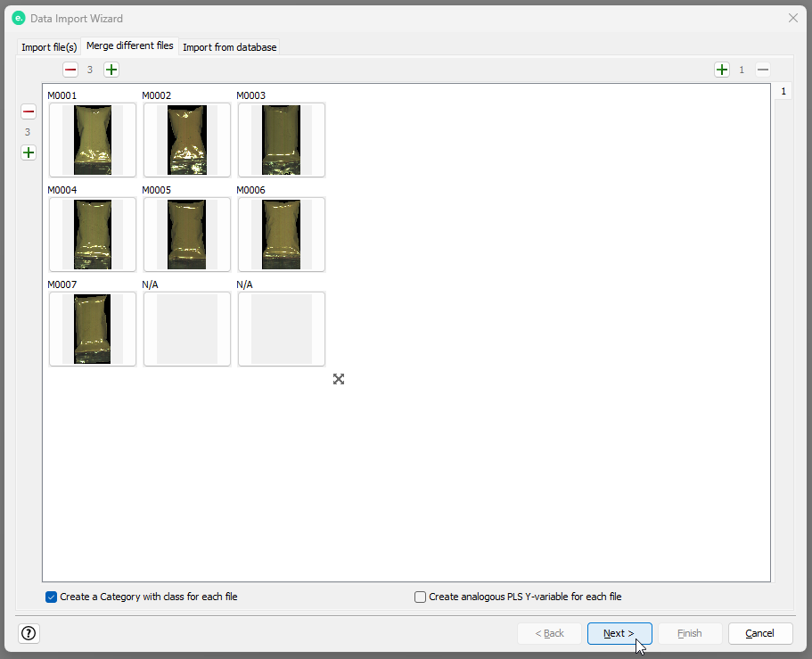Click the green plus icon beside the rows

coord(29,152)
